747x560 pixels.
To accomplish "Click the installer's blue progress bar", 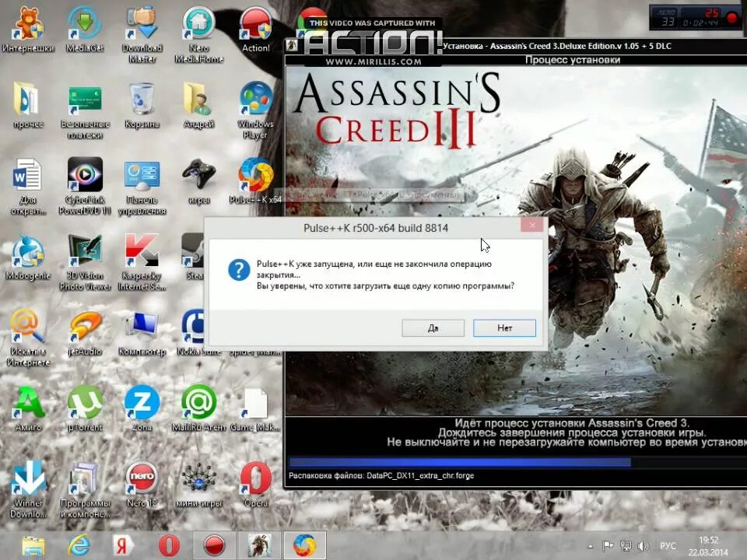I will [460, 462].
